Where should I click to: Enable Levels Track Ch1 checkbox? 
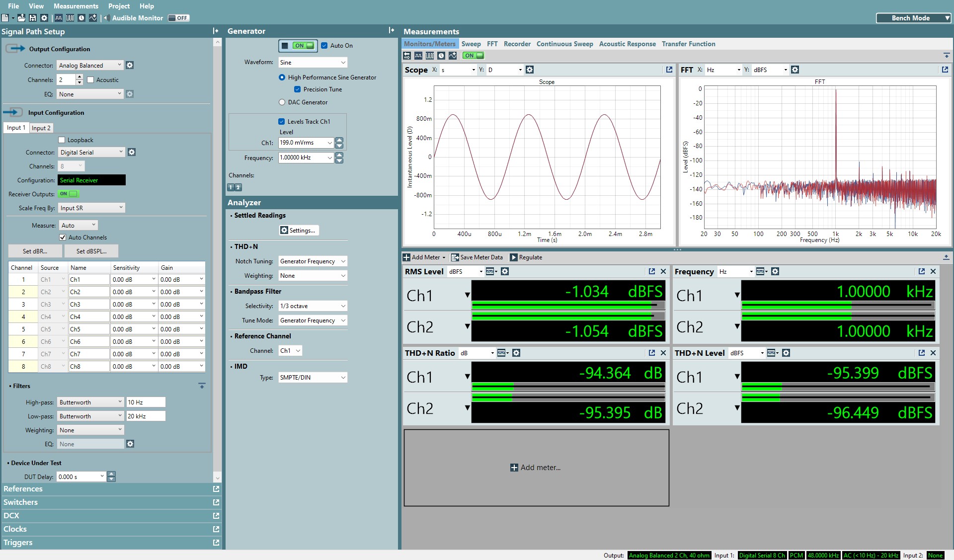pos(281,121)
